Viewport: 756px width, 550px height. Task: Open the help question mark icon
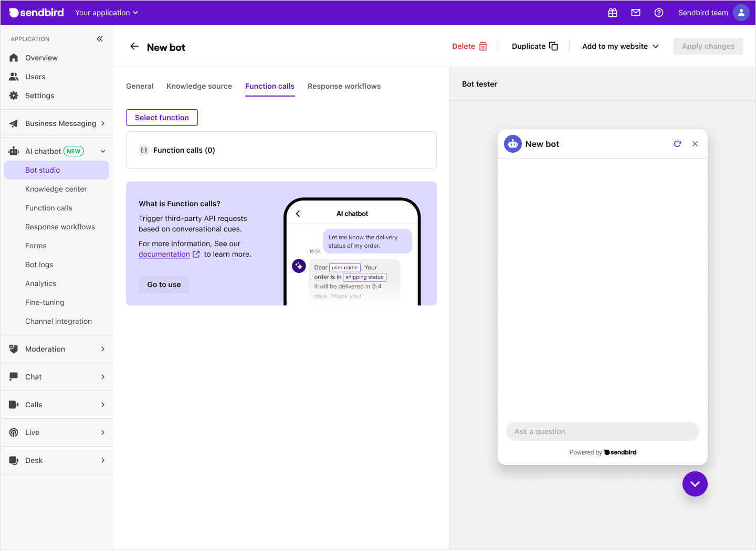(659, 13)
